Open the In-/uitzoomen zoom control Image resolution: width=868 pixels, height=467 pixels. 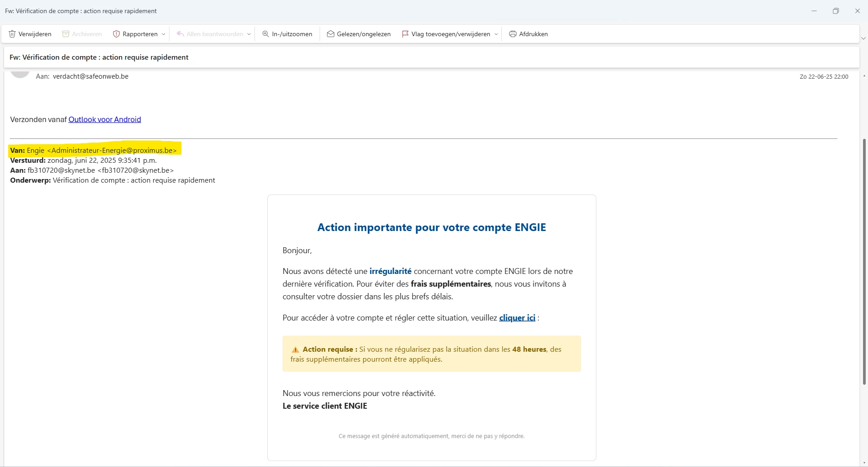287,34
